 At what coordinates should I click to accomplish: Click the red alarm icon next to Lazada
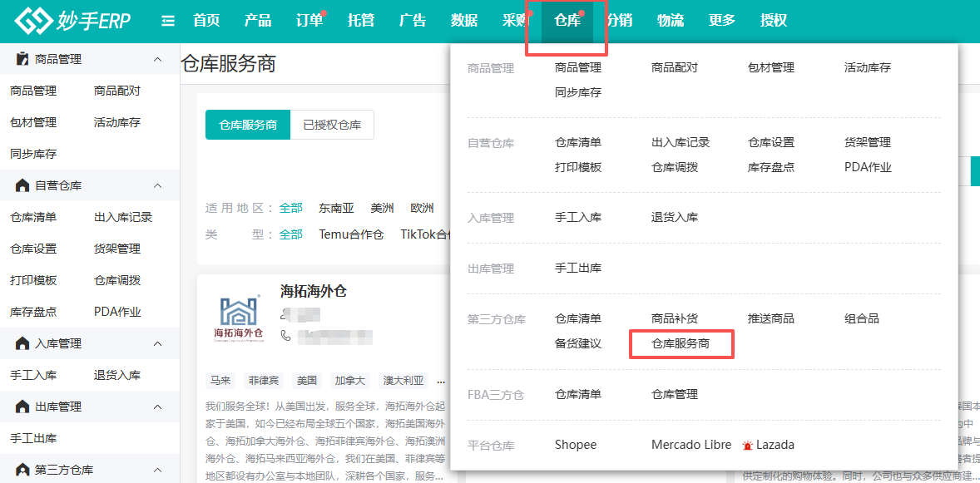[x=748, y=446]
